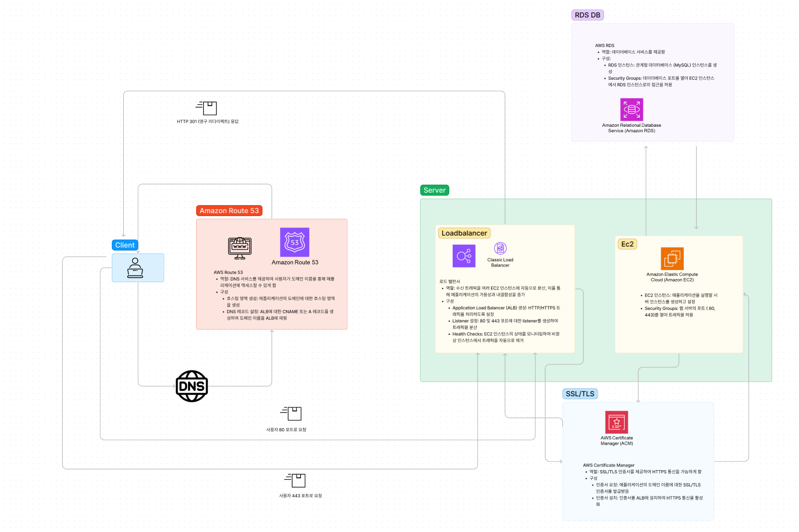Select 'RDS 인스턴스' bullet in RDS box
The width and height of the screenshot is (799, 532).
662,68
